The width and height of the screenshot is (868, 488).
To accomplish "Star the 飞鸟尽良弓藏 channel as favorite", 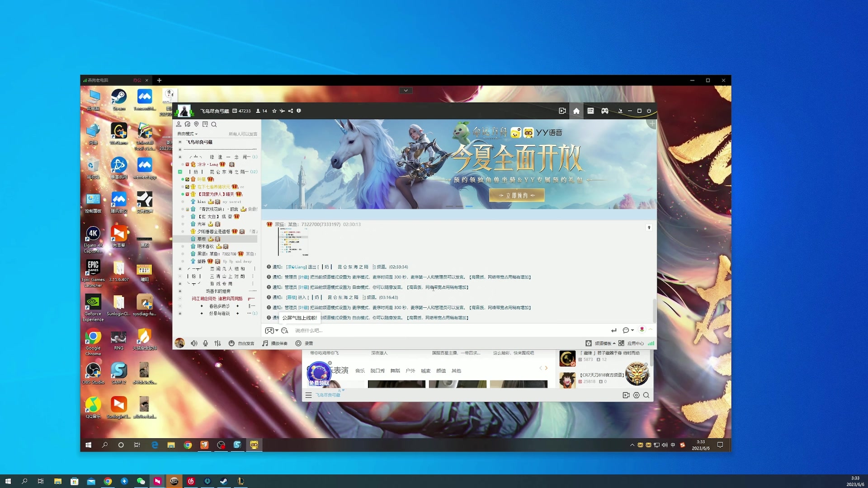I will click(x=275, y=111).
